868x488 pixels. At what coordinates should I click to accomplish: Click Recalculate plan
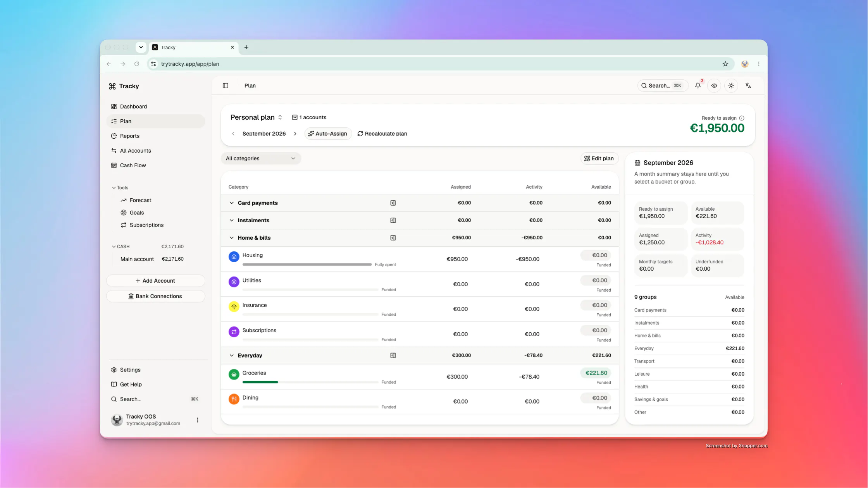pyautogui.click(x=382, y=134)
